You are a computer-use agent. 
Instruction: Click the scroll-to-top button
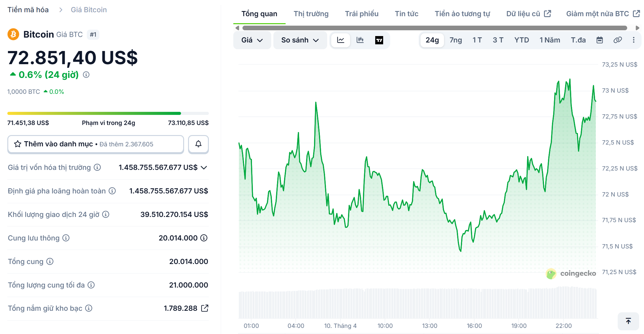click(x=628, y=321)
